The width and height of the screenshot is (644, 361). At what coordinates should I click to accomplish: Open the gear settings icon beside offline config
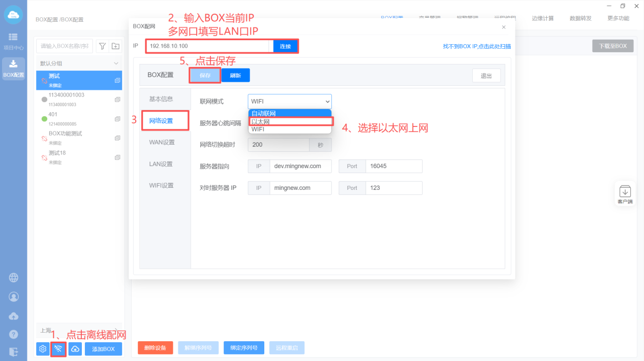tap(43, 349)
